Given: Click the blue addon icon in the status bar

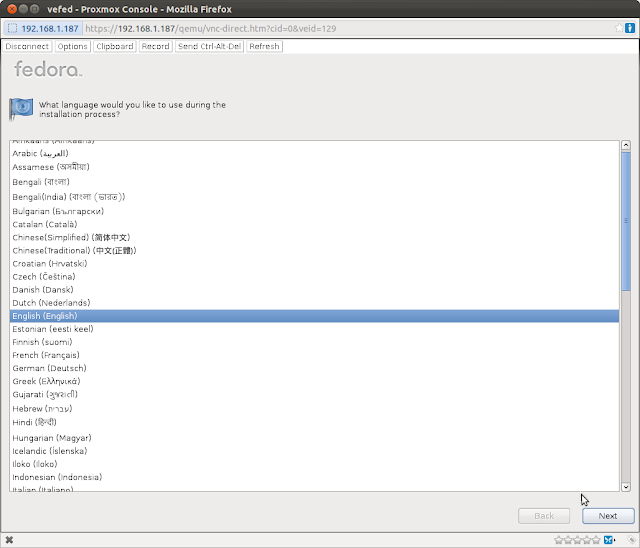Looking at the screenshot, I should [609, 540].
